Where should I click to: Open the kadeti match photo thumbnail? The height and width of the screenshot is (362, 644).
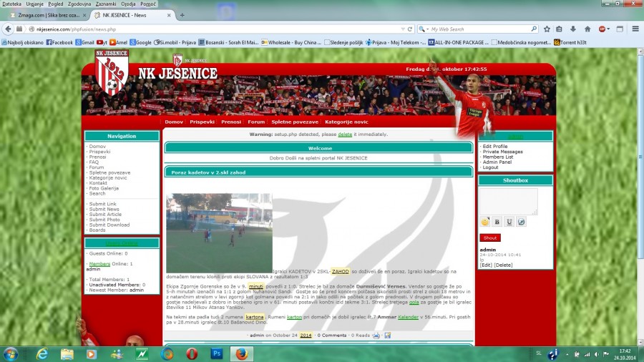tap(219, 233)
